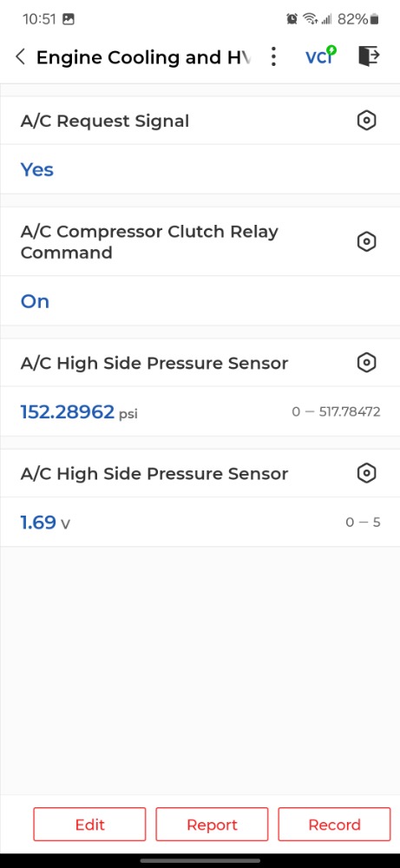Tap the 0 – 517.78472 range text

pyautogui.click(x=336, y=411)
